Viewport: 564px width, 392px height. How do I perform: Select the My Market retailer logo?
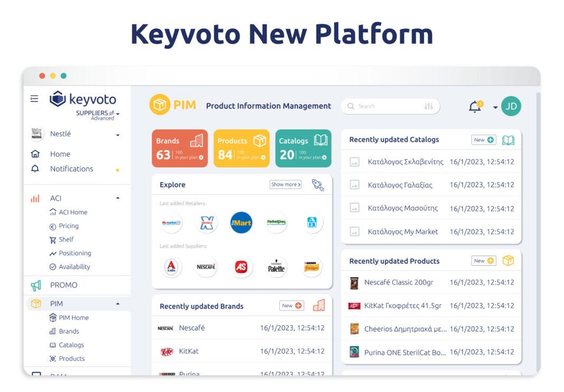point(171,223)
